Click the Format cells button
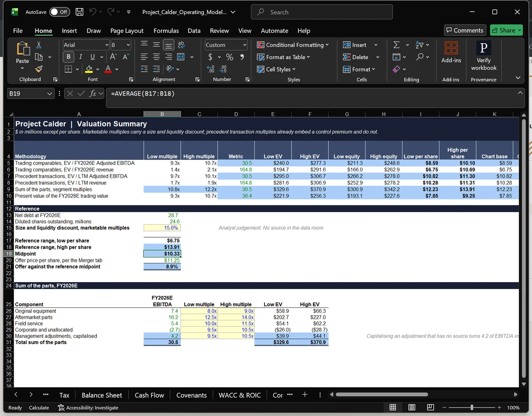The height and width of the screenshot is (416, 532). point(359,69)
